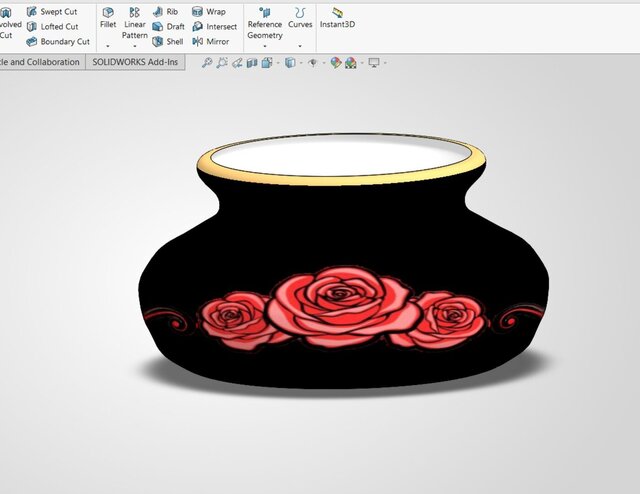Pick the Mirror feature tool
640x494 pixels.
pyautogui.click(x=210, y=42)
